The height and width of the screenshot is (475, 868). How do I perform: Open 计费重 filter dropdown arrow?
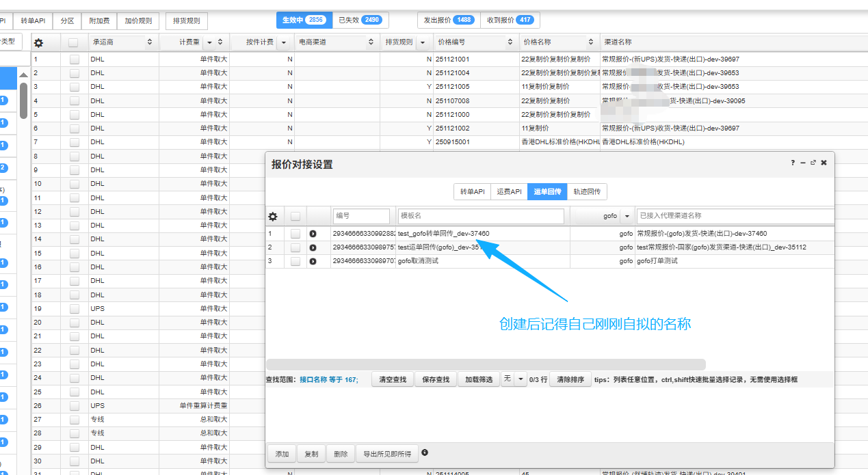(209, 42)
